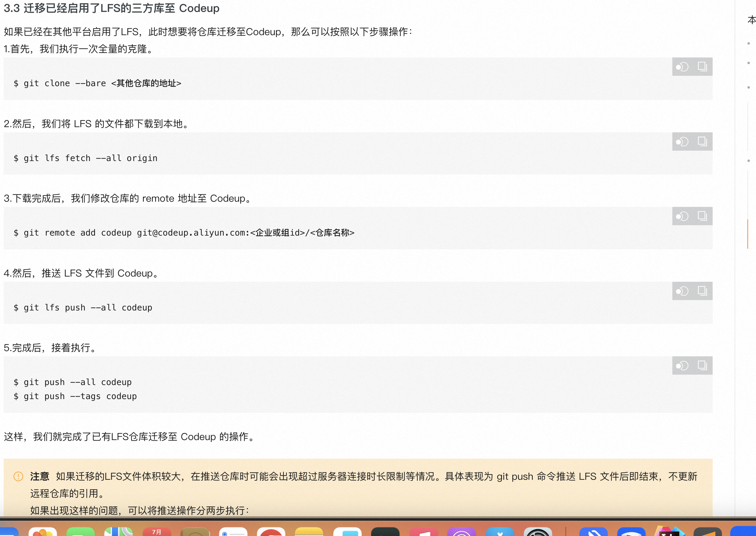Click the line '$ git lfs push --all codeup'
The height and width of the screenshot is (536, 756).
coord(83,308)
